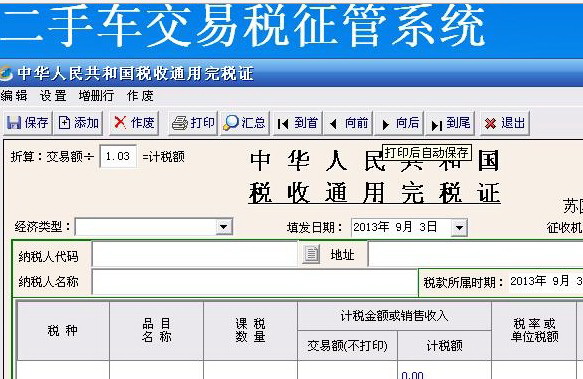583x379 pixels.
Task: Click the 作废 void button with red X
Action: (134, 123)
